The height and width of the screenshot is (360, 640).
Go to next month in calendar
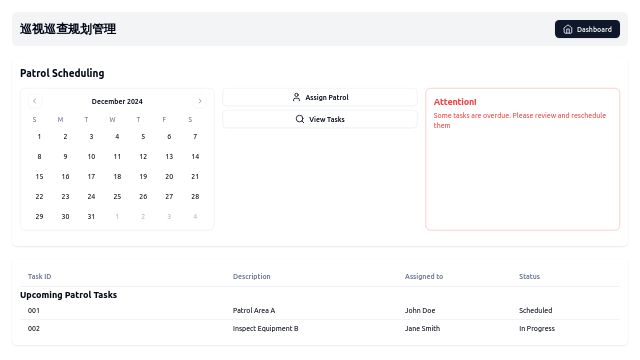(x=200, y=101)
